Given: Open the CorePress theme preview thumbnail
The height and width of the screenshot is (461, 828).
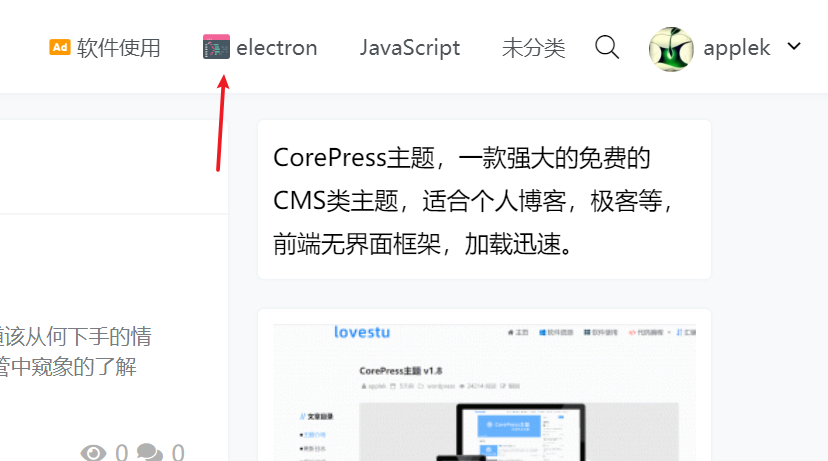Looking at the screenshot, I should tap(484, 392).
